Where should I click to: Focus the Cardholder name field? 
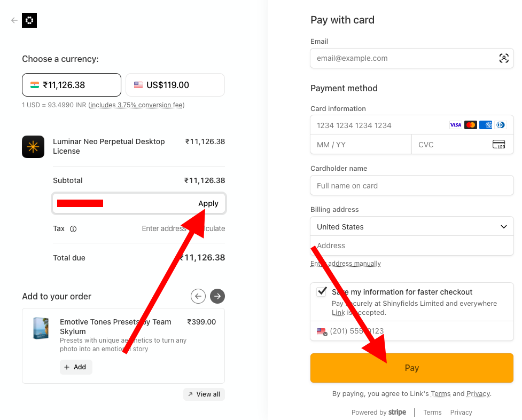click(x=411, y=186)
